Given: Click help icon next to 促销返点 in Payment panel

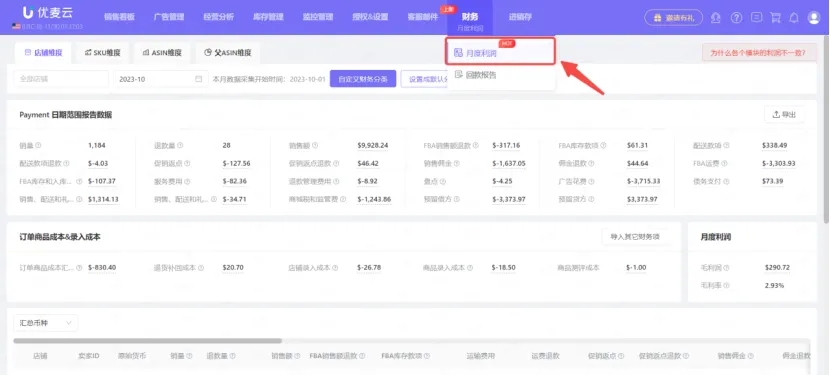Looking at the screenshot, I should point(187,163).
